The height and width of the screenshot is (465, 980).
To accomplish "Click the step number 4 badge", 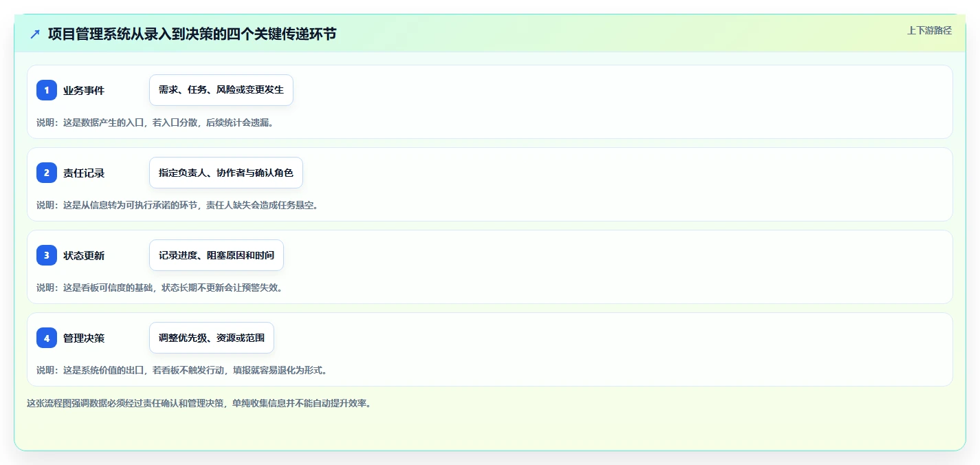I will (x=47, y=338).
